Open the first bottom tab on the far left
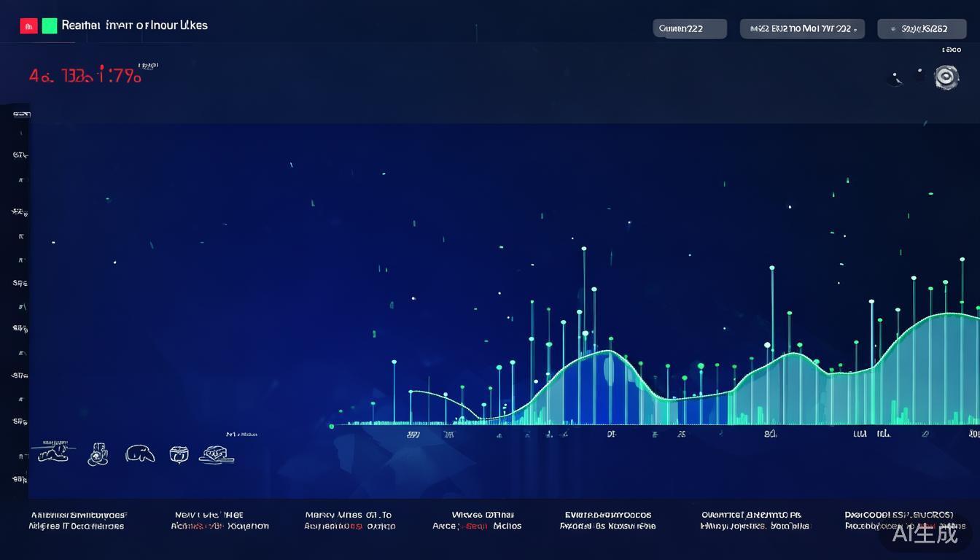The image size is (980, 560). [x=77, y=520]
